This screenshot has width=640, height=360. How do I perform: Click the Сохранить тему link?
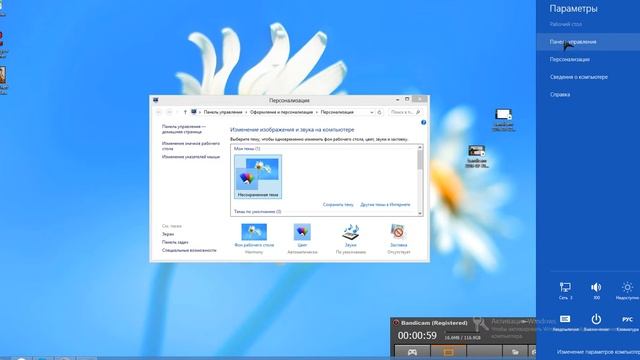(x=338, y=204)
